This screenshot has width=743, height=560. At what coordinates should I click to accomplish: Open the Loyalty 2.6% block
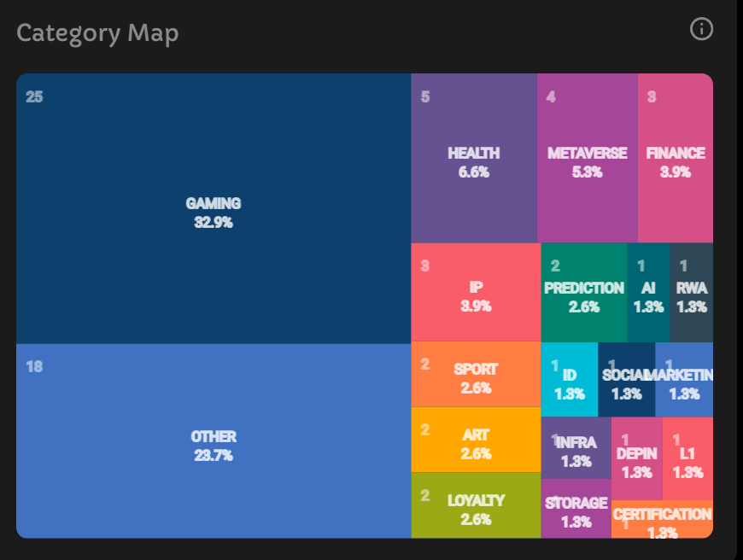[476, 505]
